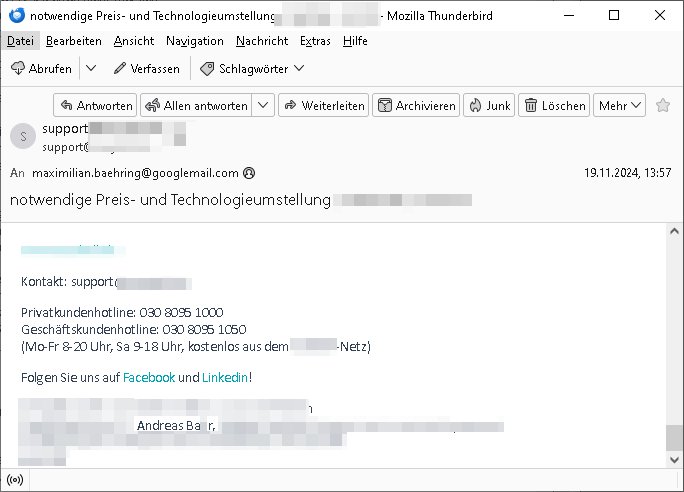Archive the message using Archivieren

point(416,105)
